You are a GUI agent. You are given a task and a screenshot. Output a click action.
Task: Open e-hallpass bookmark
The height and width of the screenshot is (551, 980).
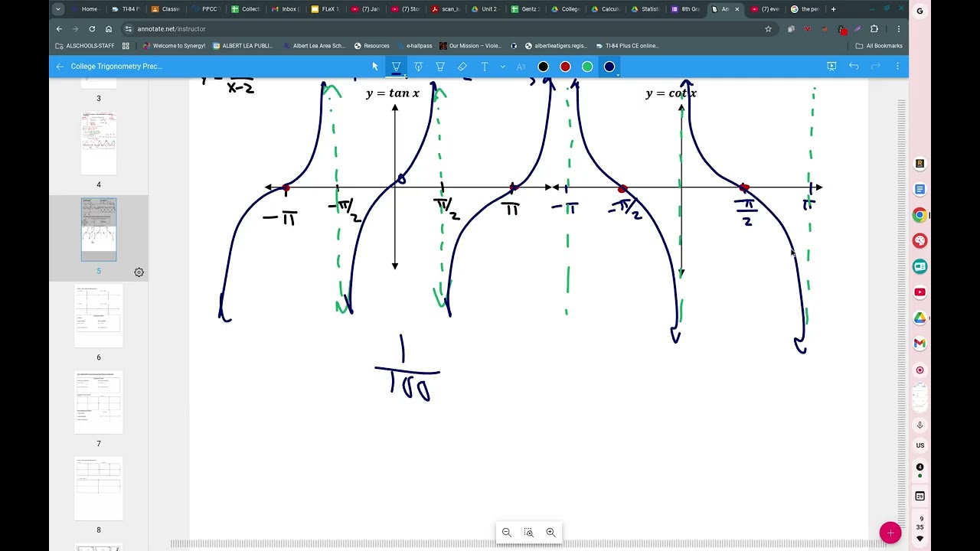click(414, 46)
